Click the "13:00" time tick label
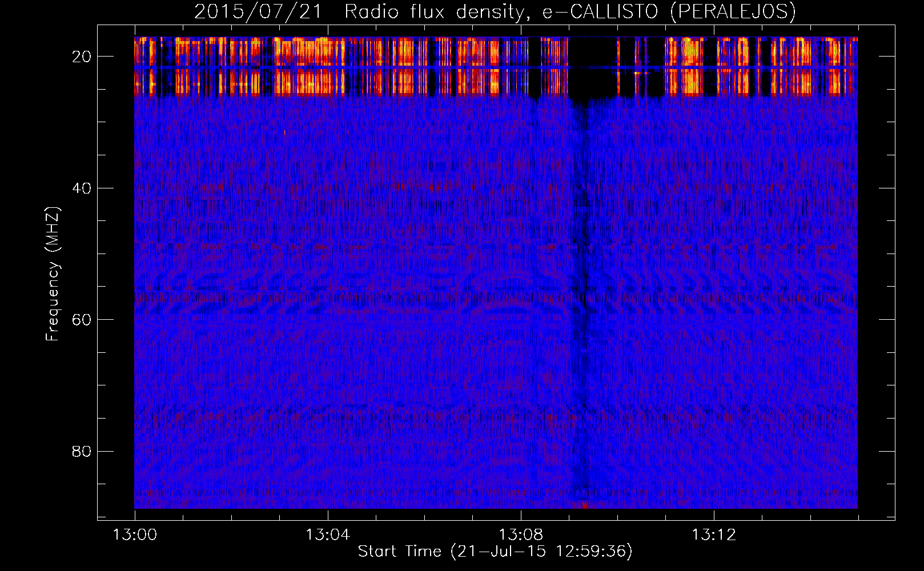 pos(135,534)
